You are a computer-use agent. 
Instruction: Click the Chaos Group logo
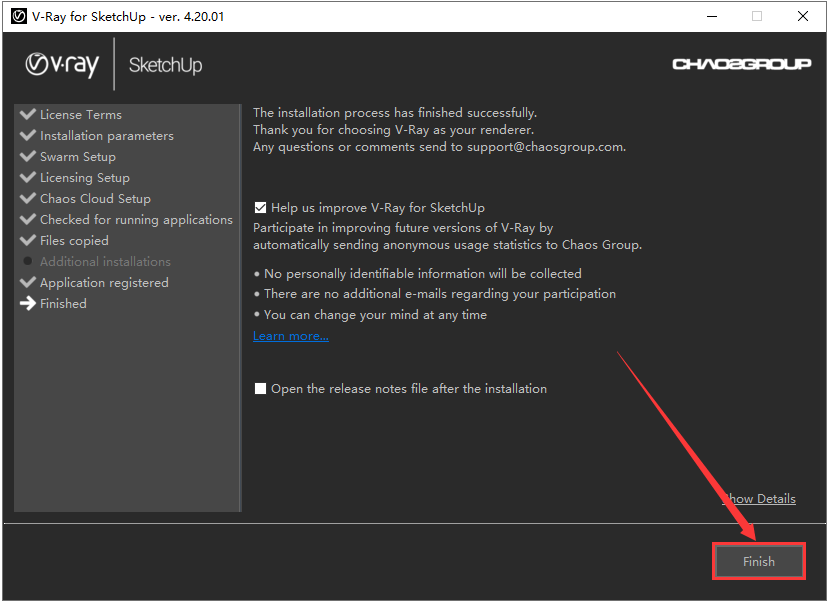(x=741, y=64)
